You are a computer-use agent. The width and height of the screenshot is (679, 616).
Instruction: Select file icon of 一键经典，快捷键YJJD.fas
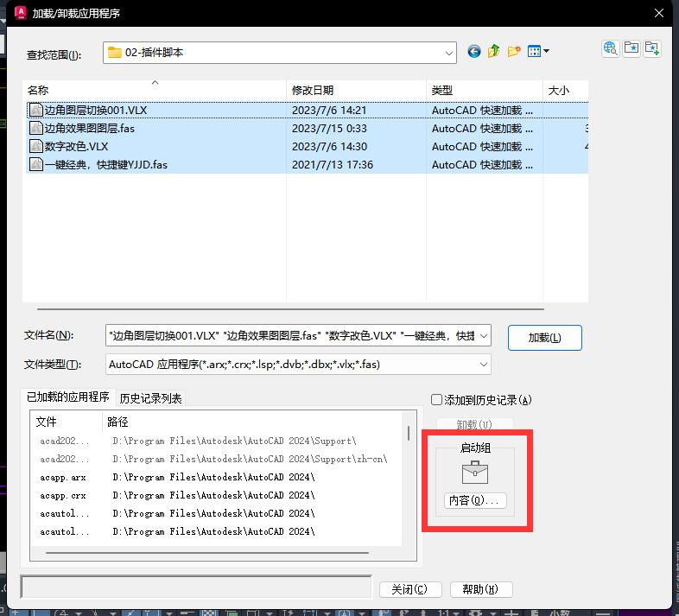point(36,165)
